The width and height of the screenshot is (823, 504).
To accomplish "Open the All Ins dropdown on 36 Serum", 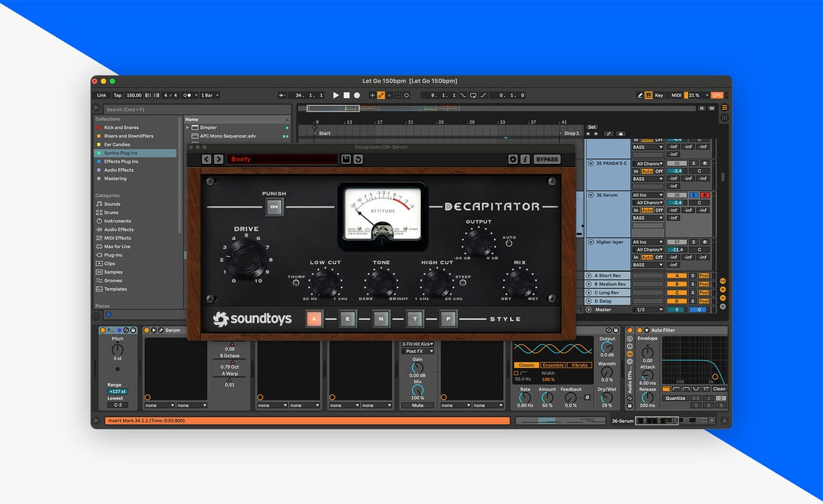I will coord(648,195).
